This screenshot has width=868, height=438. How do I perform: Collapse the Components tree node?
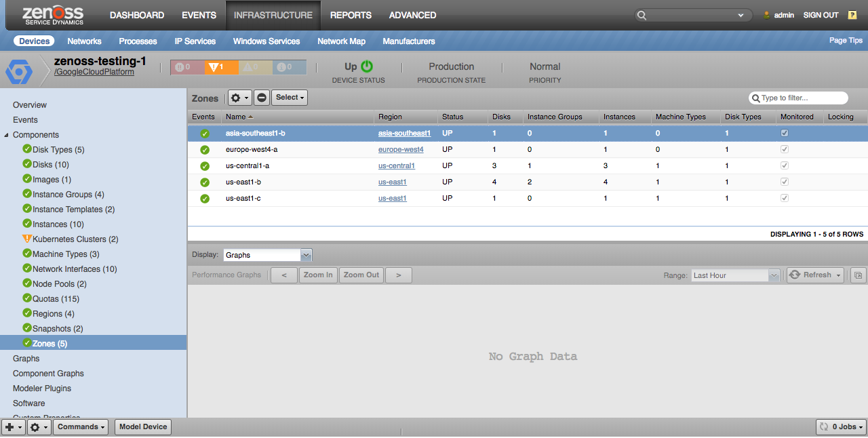(x=7, y=135)
